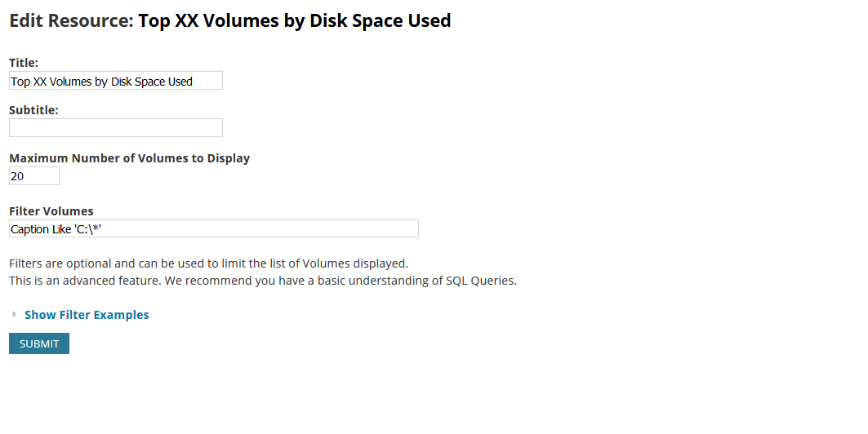Focus the empty Subtitle input box

coord(115,128)
